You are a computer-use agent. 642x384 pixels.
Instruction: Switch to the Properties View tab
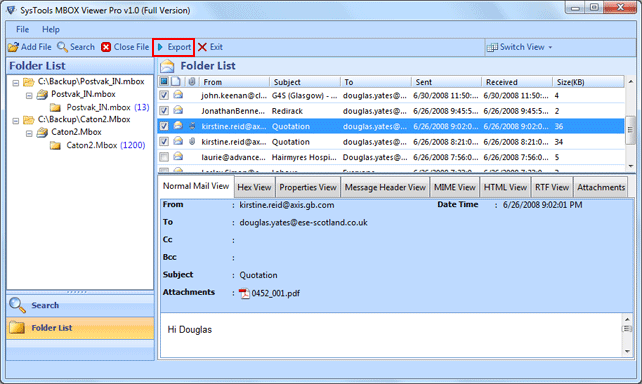tap(308, 187)
